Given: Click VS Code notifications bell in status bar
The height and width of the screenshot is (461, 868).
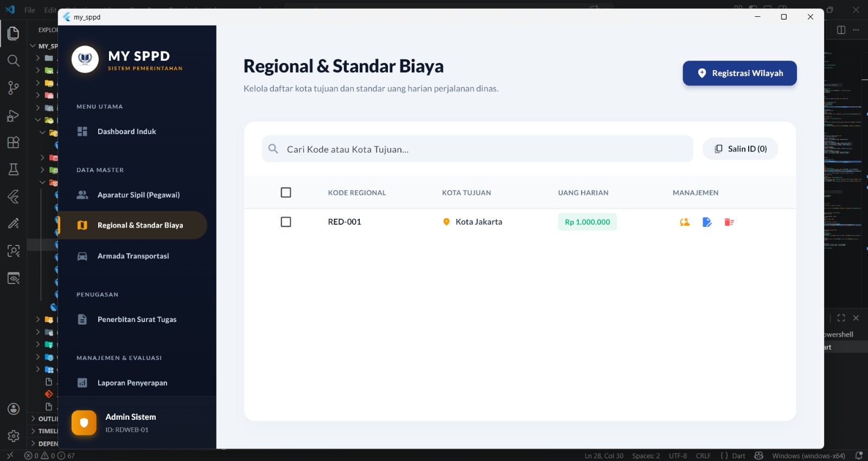Looking at the screenshot, I should point(859,456).
